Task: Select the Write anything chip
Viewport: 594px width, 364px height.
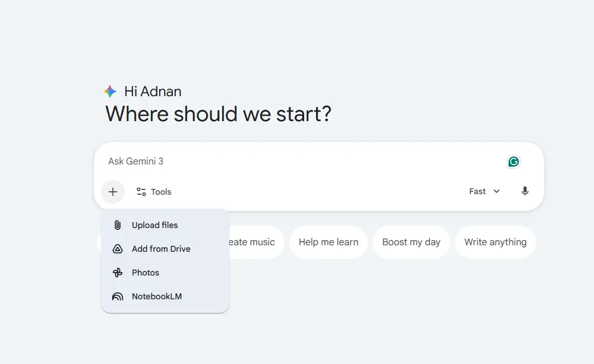Action: click(x=495, y=242)
